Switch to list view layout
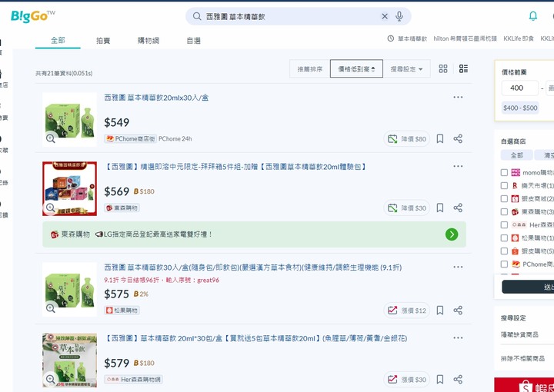554x392 pixels. 463,68
